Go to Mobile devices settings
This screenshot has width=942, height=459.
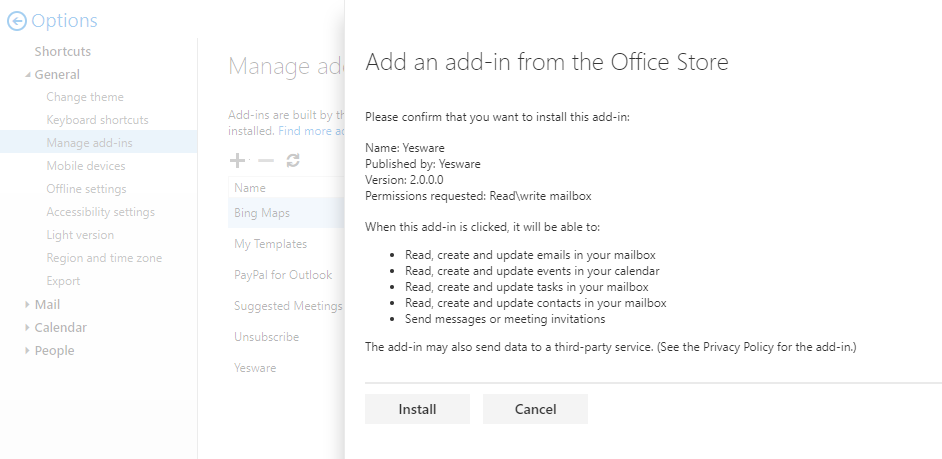pyautogui.click(x=86, y=166)
